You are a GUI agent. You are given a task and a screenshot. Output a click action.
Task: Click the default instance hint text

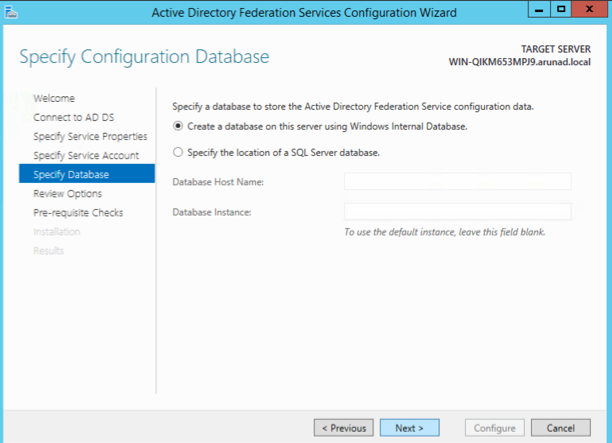445,232
